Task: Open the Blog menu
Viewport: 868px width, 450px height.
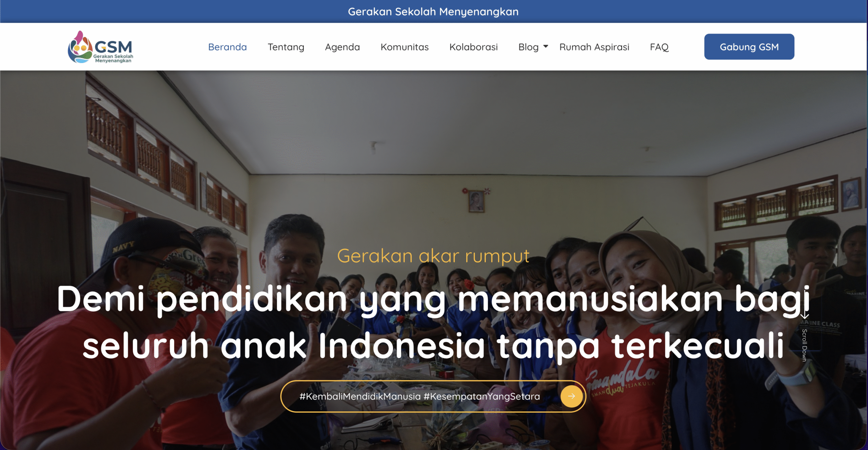Action: click(528, 47)
